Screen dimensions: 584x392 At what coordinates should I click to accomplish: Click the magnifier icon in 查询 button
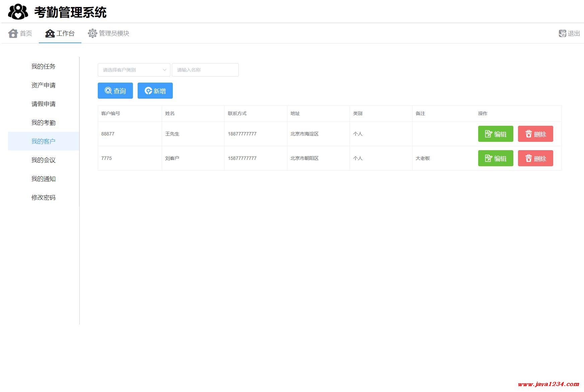[x=108, y=91]
